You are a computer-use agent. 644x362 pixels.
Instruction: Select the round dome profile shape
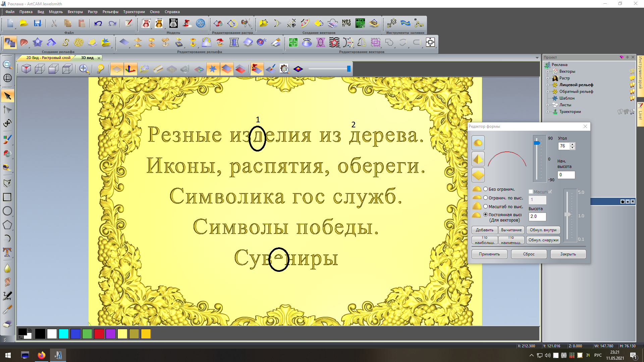pos(478,143)
